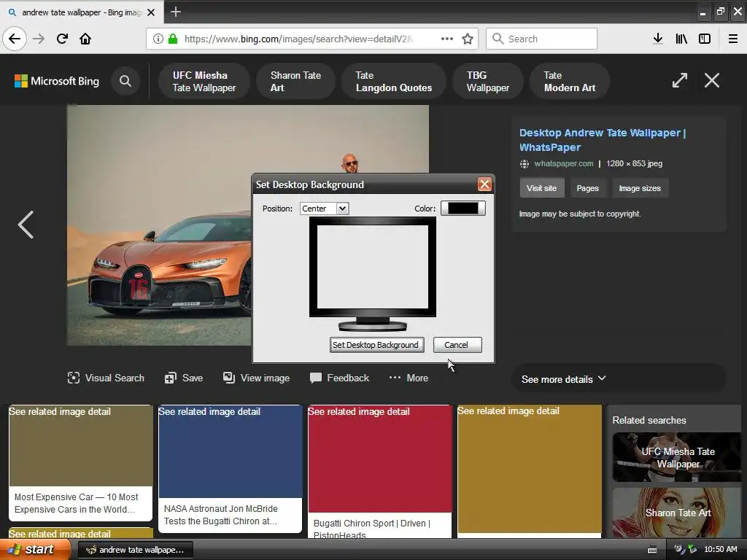The height and width of the screenshot is (560, 747).
Task: Focus the Firefox Search field
Action: pos(542,39)
